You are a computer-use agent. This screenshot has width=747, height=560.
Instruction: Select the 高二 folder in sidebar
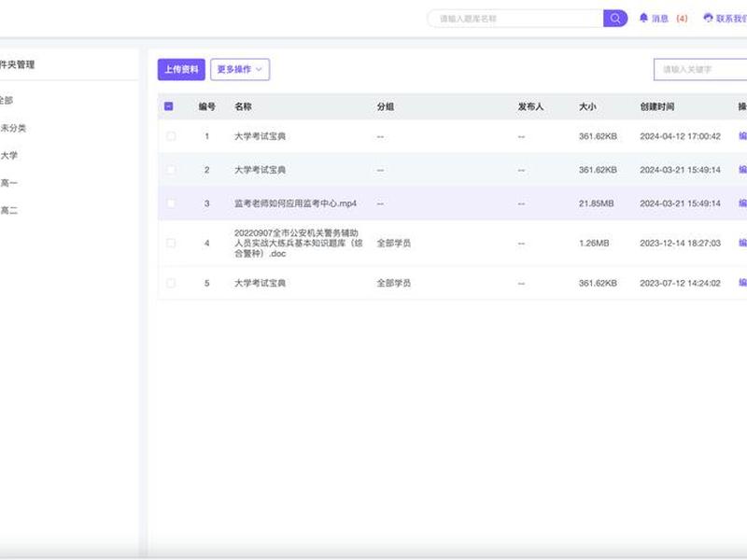point(8,211)
